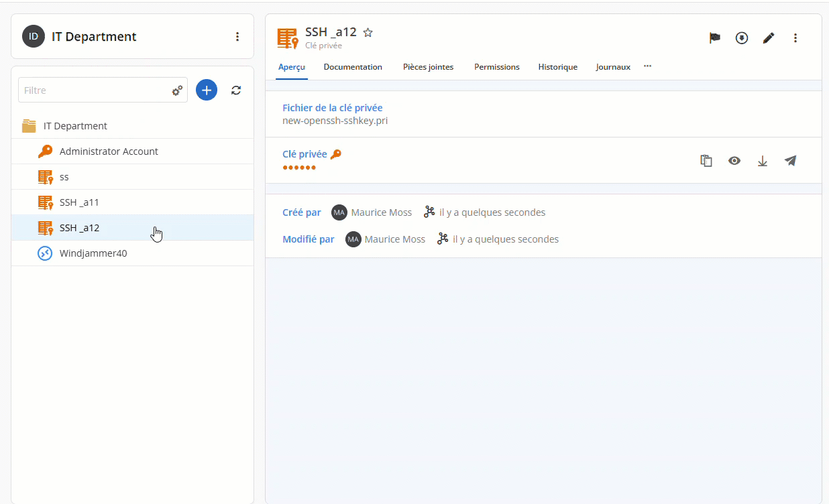The height and width of the screenshot is (504, 829).
Task: Switch to the Documentation tab
Action: (353, 67)
